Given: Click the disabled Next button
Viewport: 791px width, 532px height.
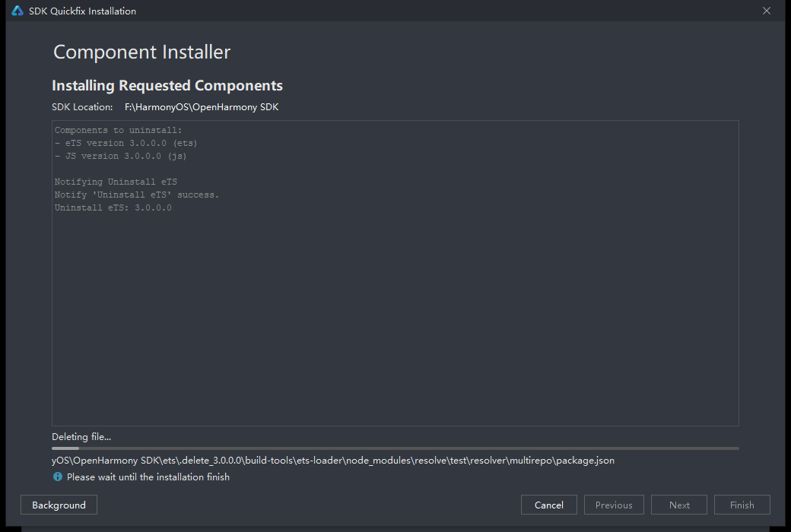Looking at the screenshot, I should [679, 505].
